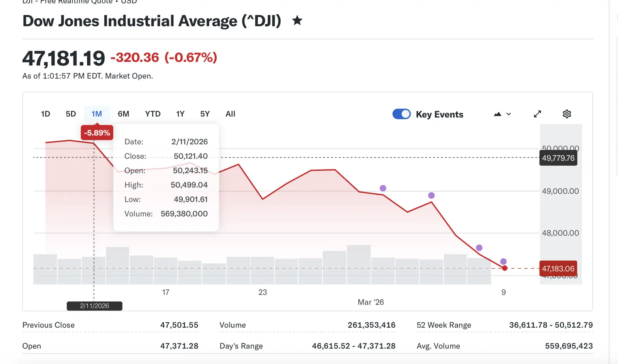Click the active 1M range tab

[x=97, y=114]
